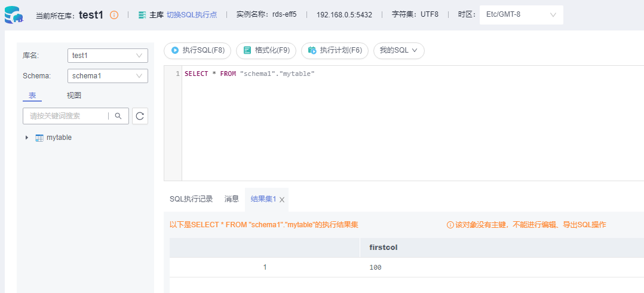The width and height of the screenshot is (644, 293).
Task: Expand the mytable tree node
Action: coord(27,138)
